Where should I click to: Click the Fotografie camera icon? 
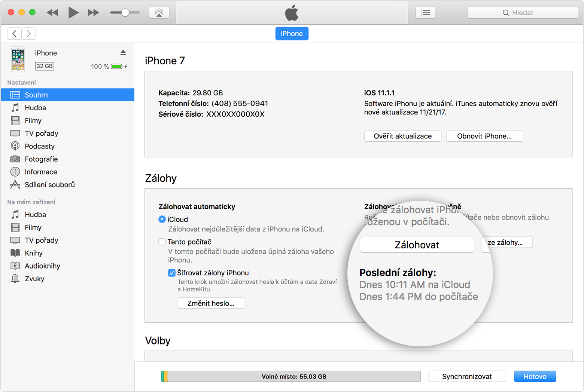point(15,159)
